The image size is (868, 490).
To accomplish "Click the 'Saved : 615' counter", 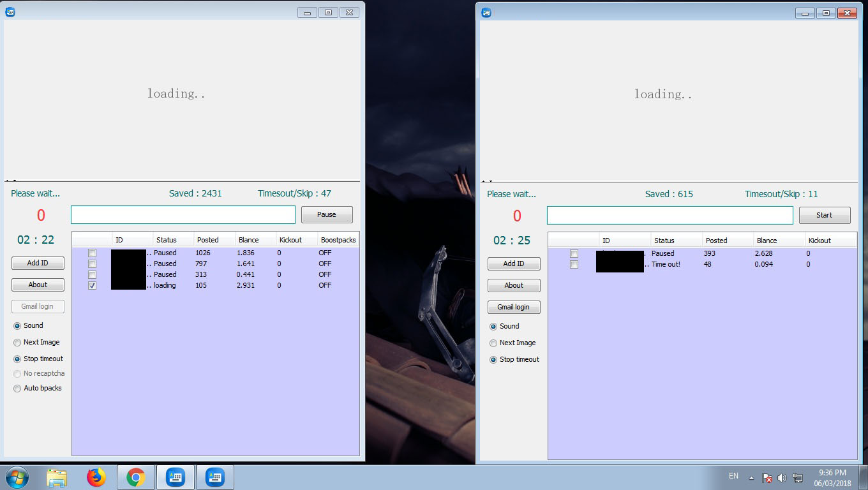I will [669, 194].
